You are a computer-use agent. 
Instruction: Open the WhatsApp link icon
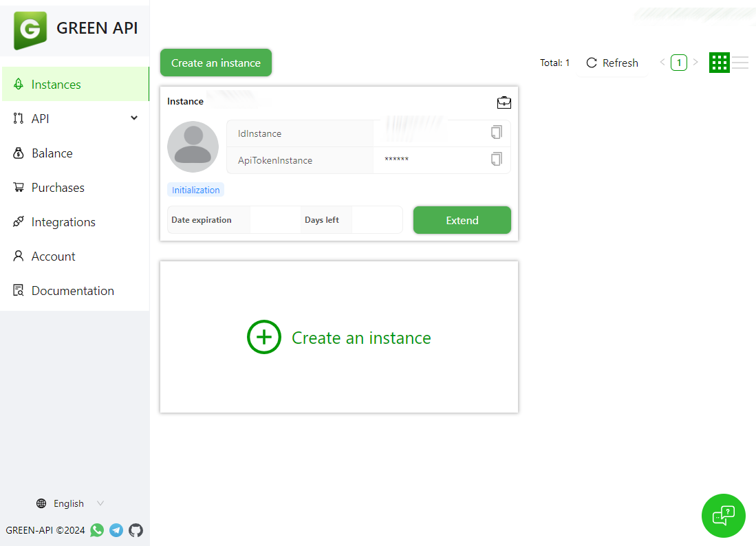tap(97, 530)
